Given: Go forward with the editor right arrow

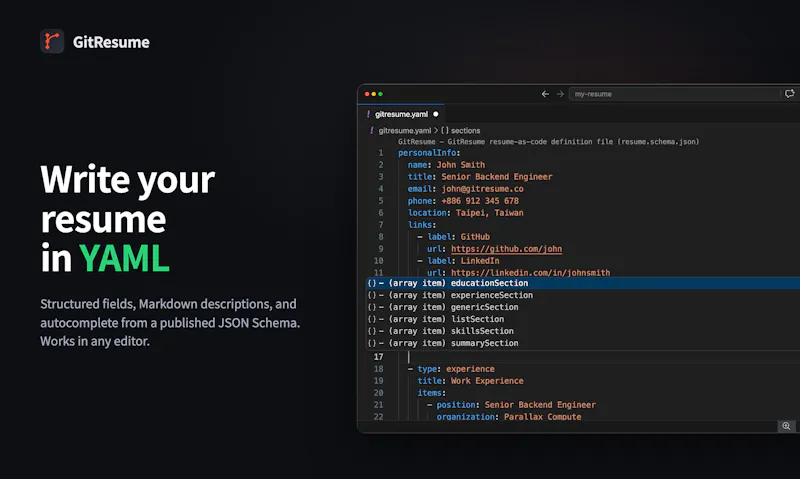Looking at the screenshot, I should (x=560, y=94).
